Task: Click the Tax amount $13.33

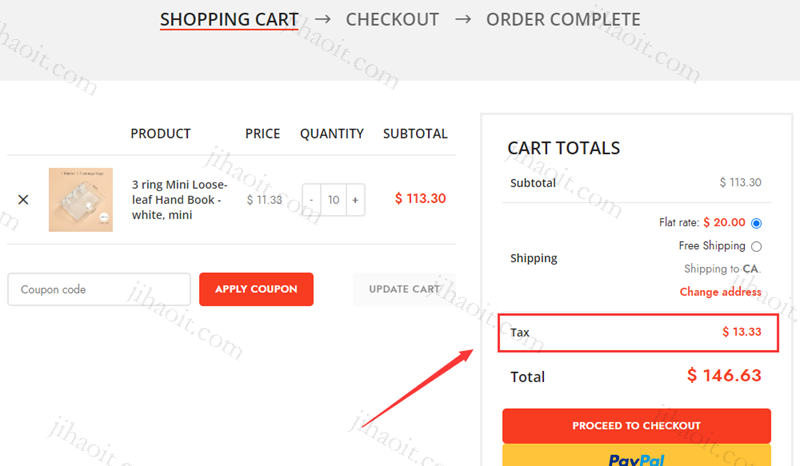Action: (741, 332)
